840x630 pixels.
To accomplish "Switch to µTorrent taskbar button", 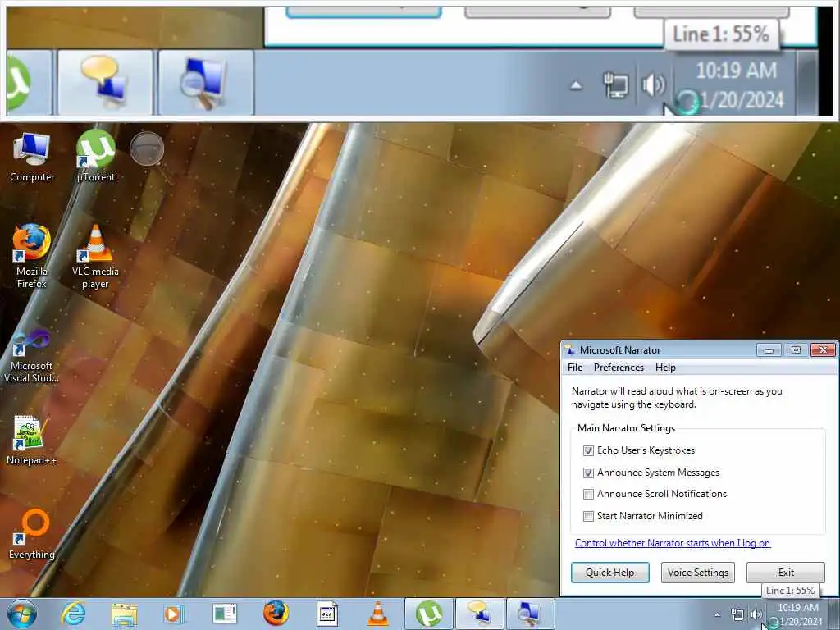I will point(428,614).
